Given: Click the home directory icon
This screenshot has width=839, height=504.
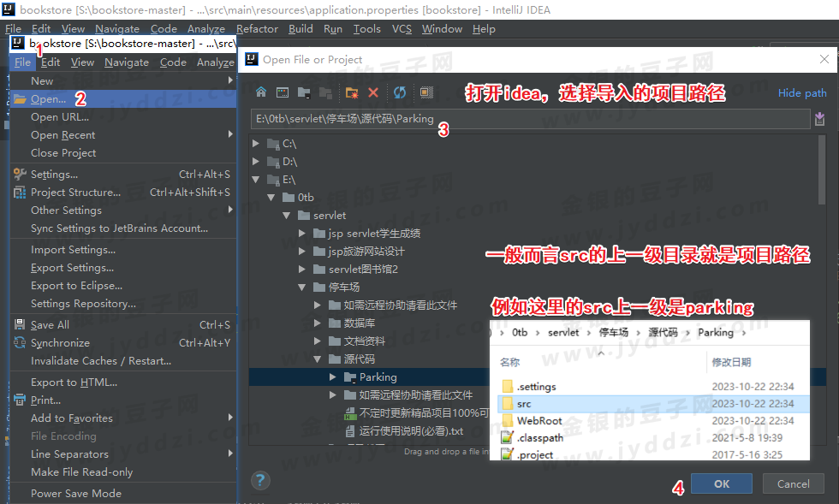Looking at the screenshot, I should pyautogui.click(x=261, y=92).
